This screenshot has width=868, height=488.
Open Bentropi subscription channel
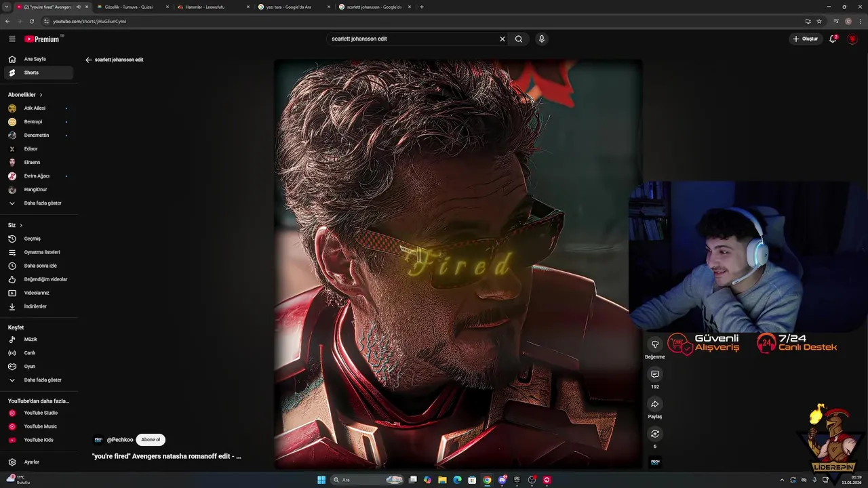(x=39, y=122)
